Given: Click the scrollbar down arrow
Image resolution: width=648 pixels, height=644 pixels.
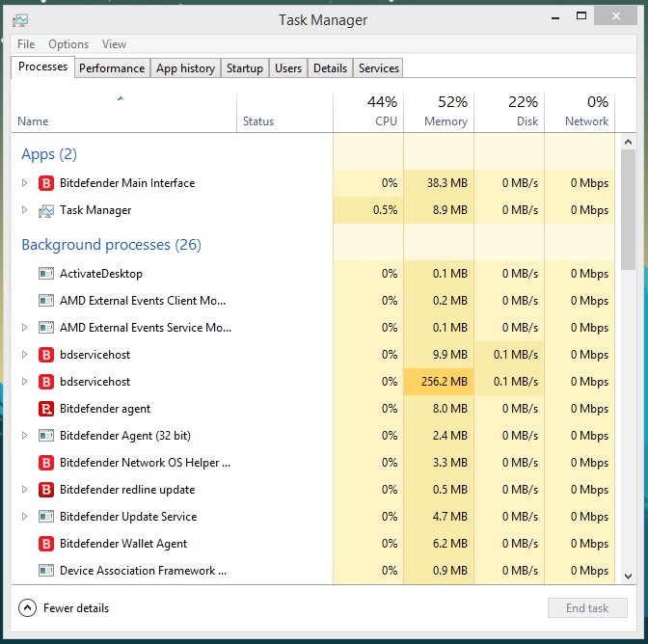Looking at the screenshot, I should coord(628,577).
